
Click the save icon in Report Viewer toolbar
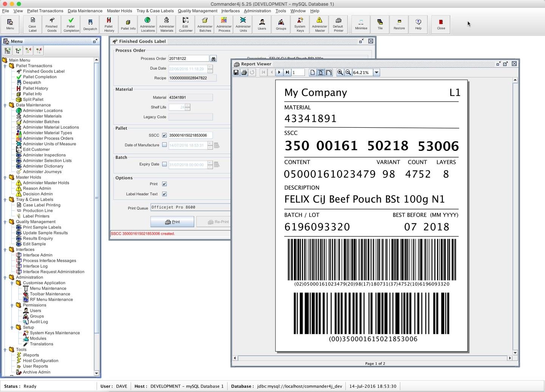pyautogui.click(x=236, y=72)
